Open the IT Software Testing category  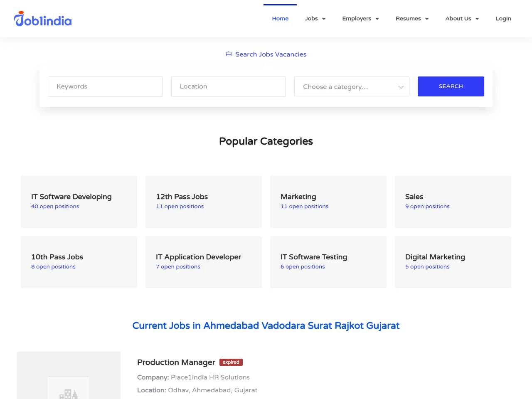pyautogui.click(x=328, y=262)
